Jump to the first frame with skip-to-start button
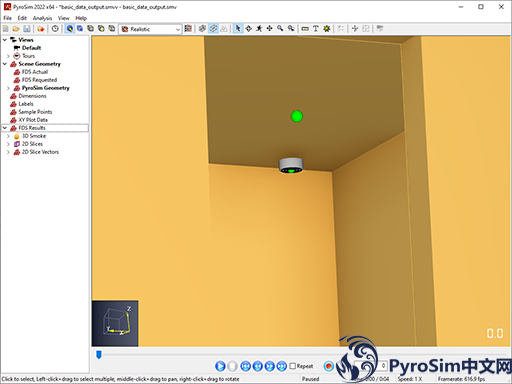 tap(246, 366)
